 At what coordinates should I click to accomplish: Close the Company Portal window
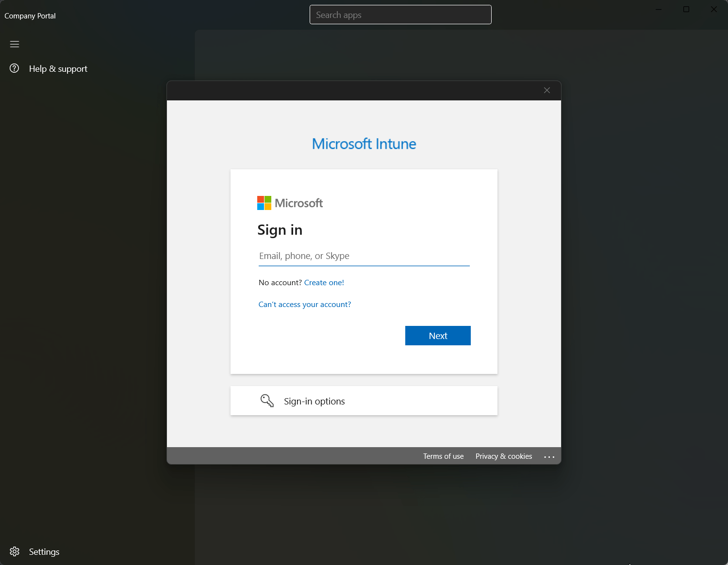pos(714,9)
